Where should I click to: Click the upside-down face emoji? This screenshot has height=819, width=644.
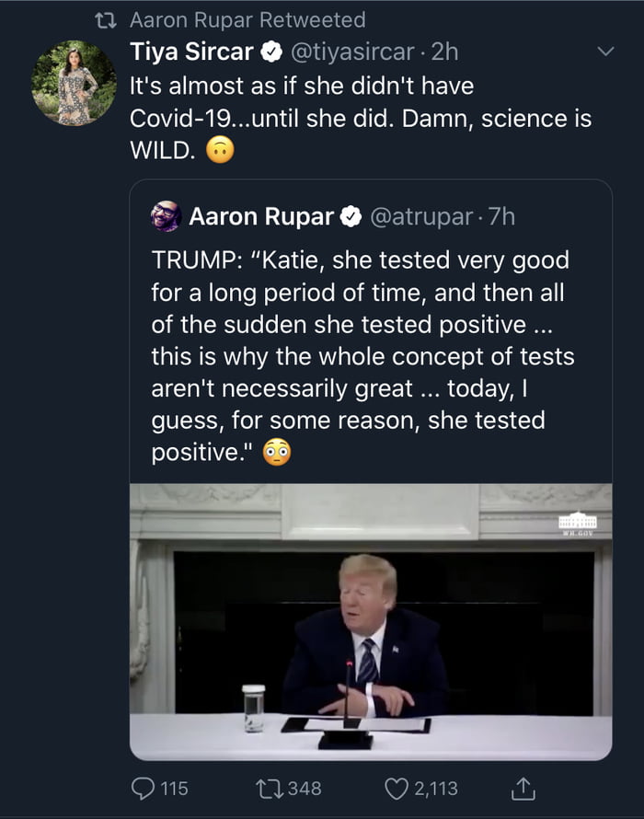click(x=220, y=152)
